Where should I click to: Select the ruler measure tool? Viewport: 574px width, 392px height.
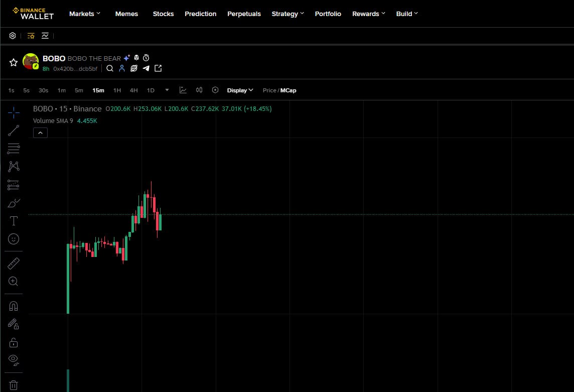coord(14,264)
